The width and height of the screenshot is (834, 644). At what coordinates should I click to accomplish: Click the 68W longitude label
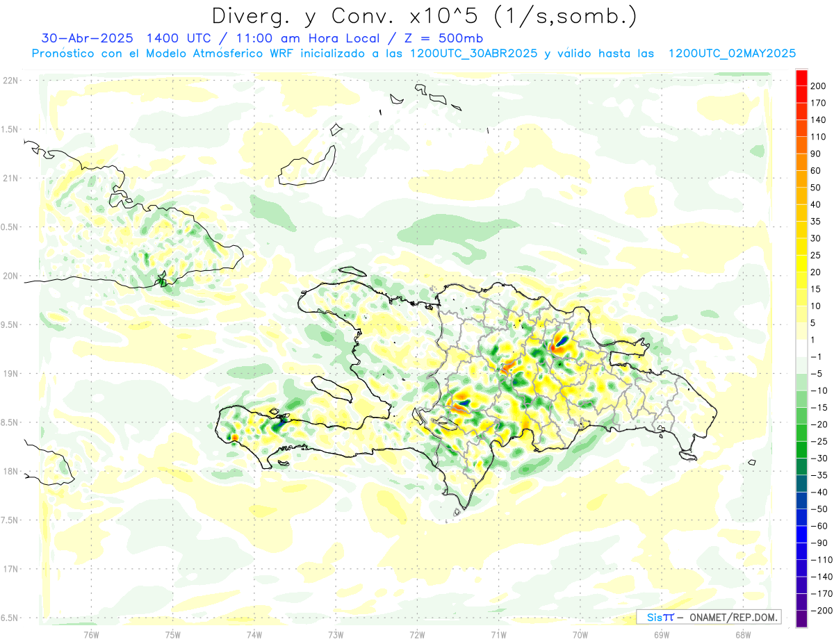(x=743, y=635)
